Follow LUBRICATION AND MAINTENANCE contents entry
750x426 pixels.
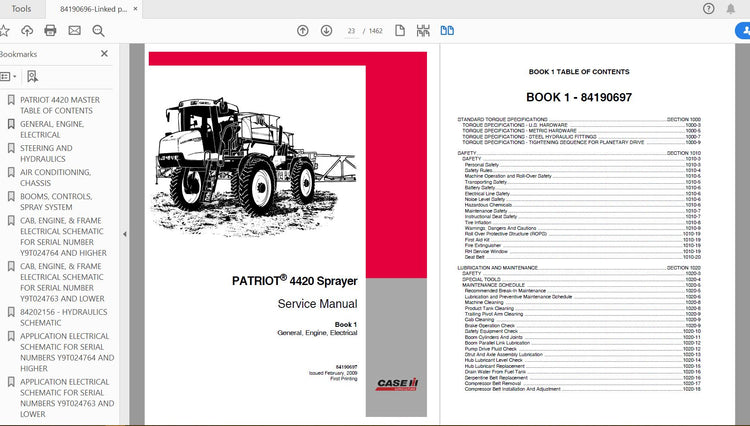click(579, 268)
